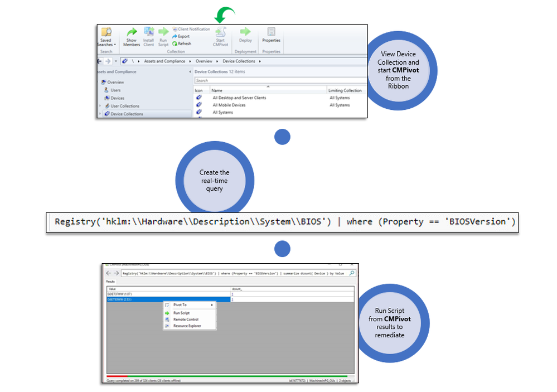Click icon beside All Mobile Devices
This screenshot has height=392, width=557.
click(x=199, y=105)
